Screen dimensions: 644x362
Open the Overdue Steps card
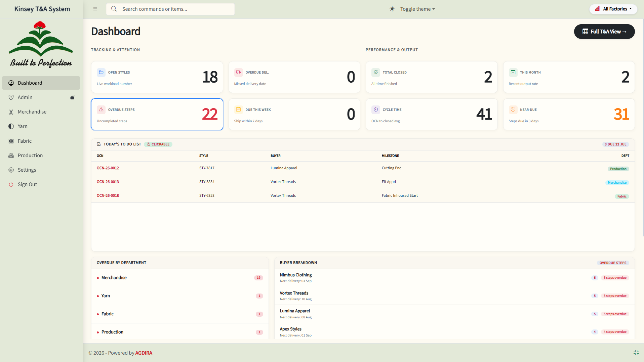tap(157, 114)
